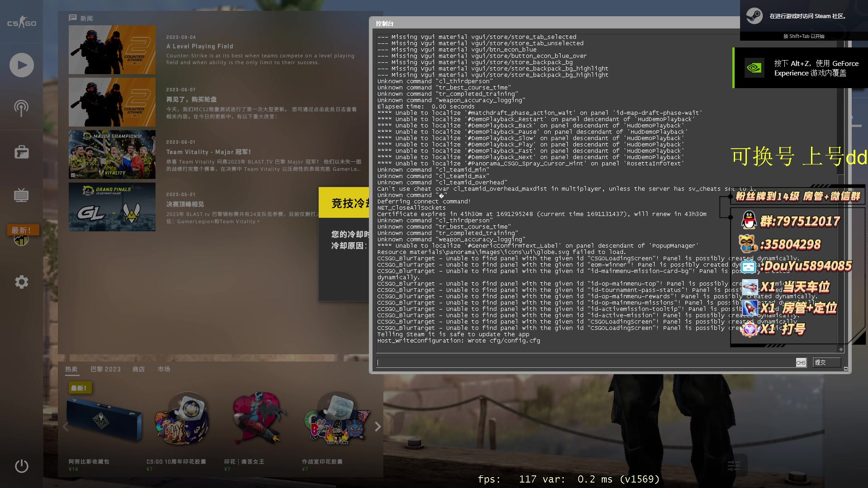This screenshot has width=868, height=488.
Task: Click the NVIDIA GeForce Experience icon
Action: click(x=754, y=68)
